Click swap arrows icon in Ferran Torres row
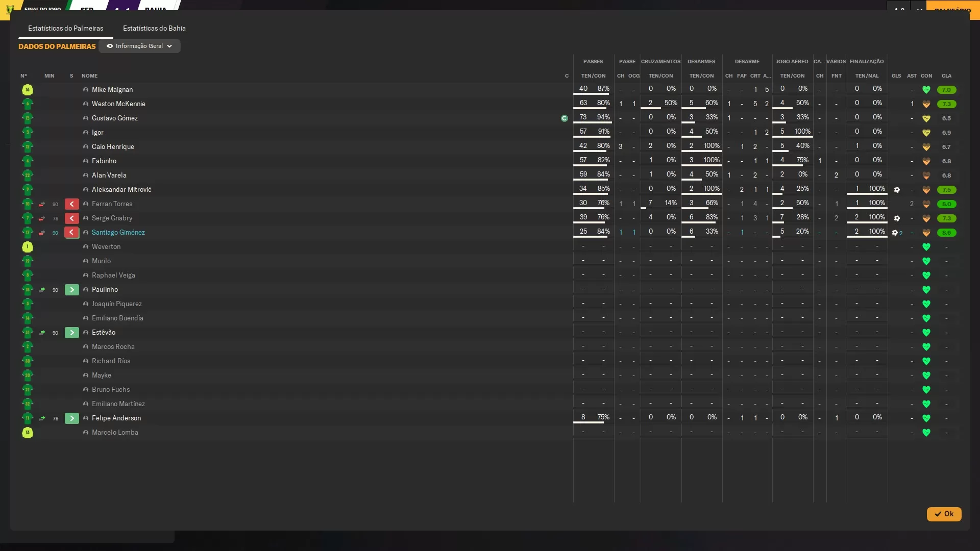 pyautogui.click(x=42, y=204)
